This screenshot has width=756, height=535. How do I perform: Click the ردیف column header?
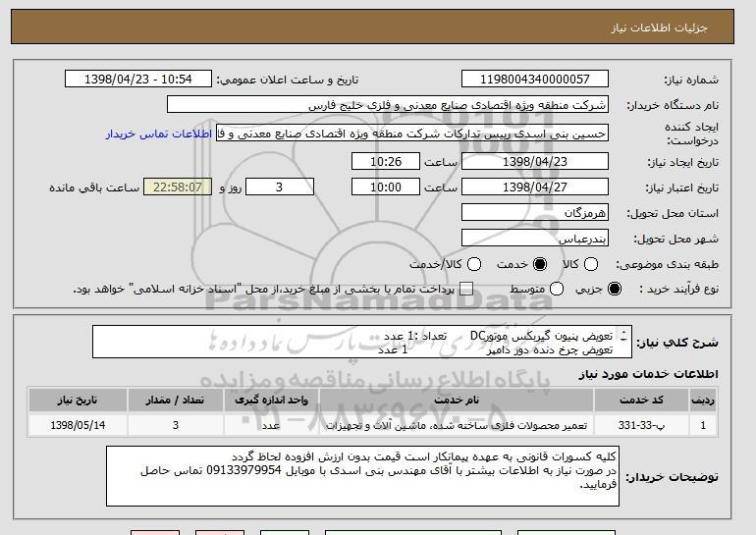703,400
